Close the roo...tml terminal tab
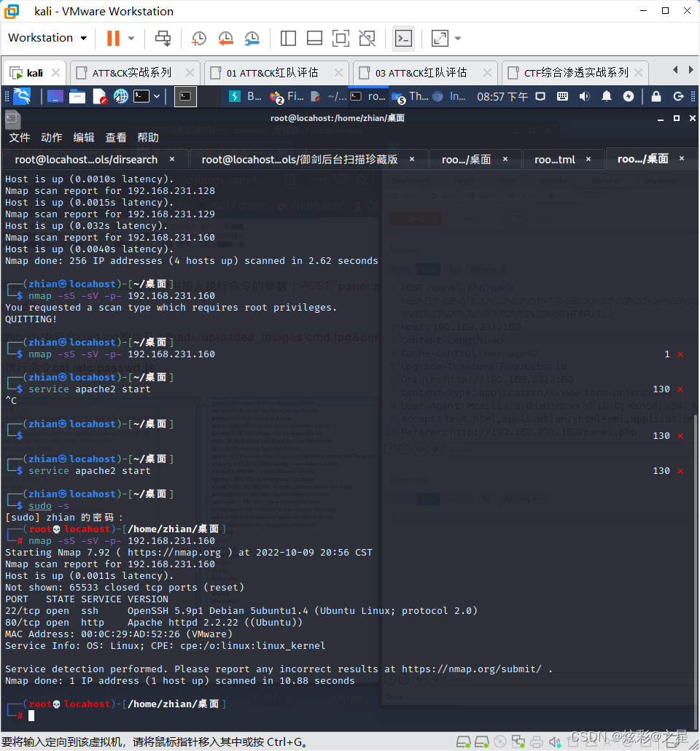 click(588, 159)
